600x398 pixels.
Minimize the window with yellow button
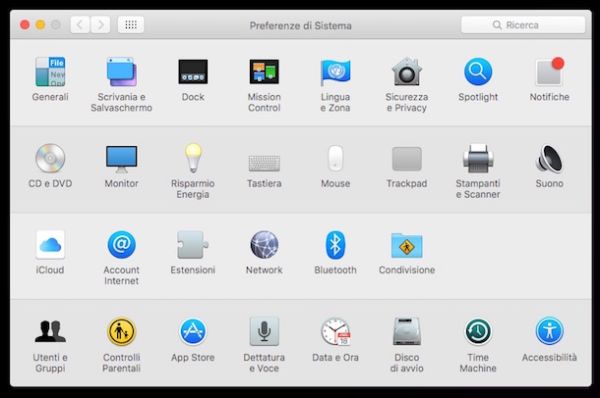point(40,25)
